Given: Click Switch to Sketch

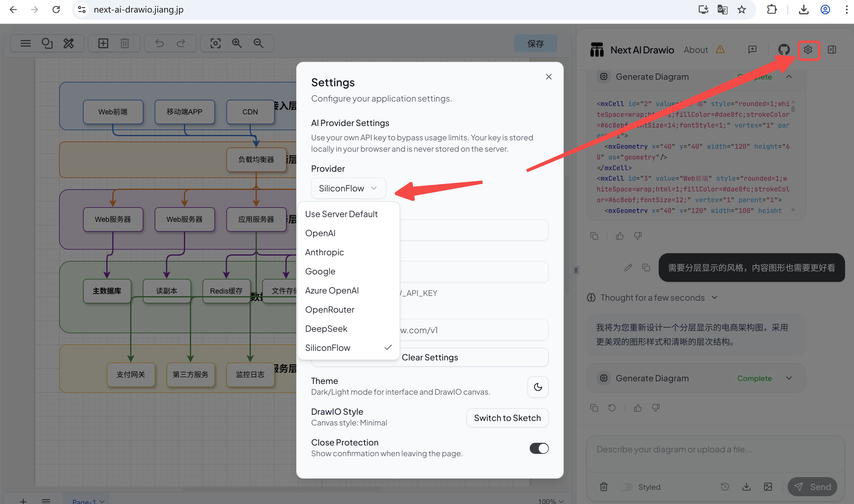Looking at the screenshot, I should pos(507,418).
